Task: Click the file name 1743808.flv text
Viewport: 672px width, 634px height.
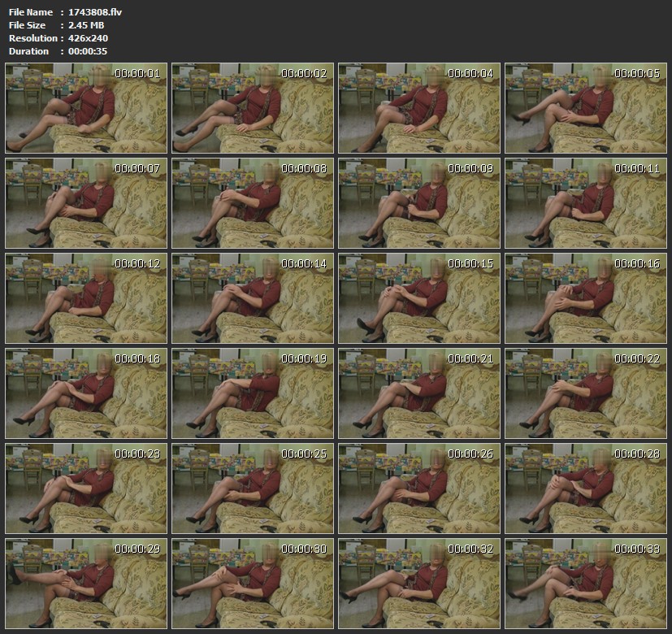Action: (95, 12)
